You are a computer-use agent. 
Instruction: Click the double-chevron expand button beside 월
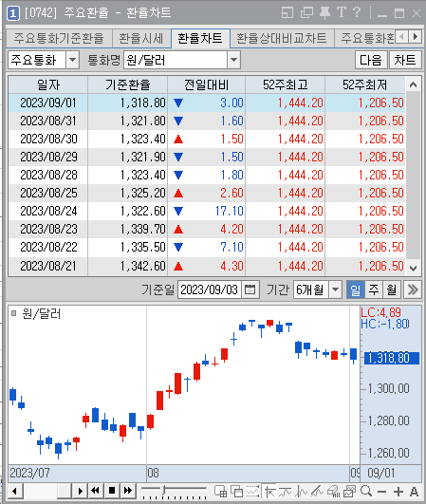(x=413, y=289)
